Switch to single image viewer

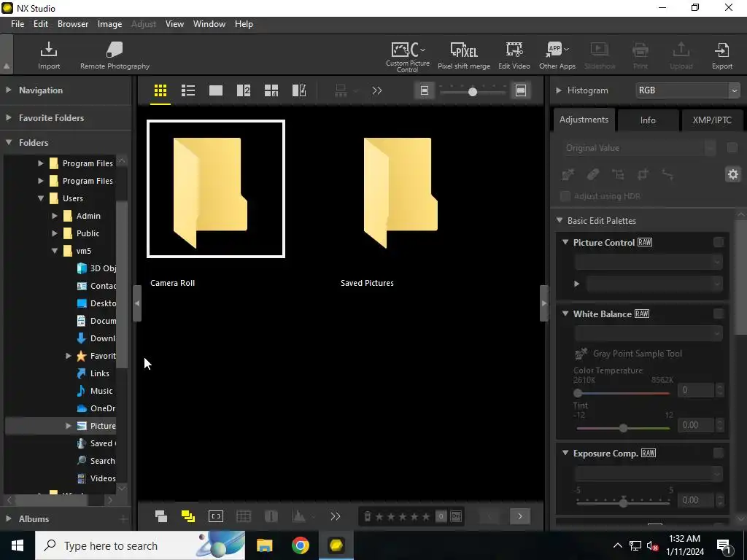pyautogui.click(x=216, y=90)
